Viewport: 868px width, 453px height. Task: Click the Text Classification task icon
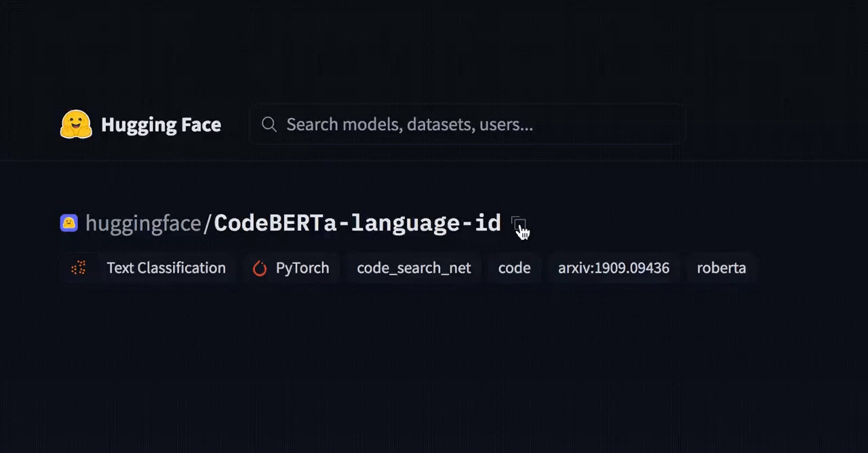[79, 268]
